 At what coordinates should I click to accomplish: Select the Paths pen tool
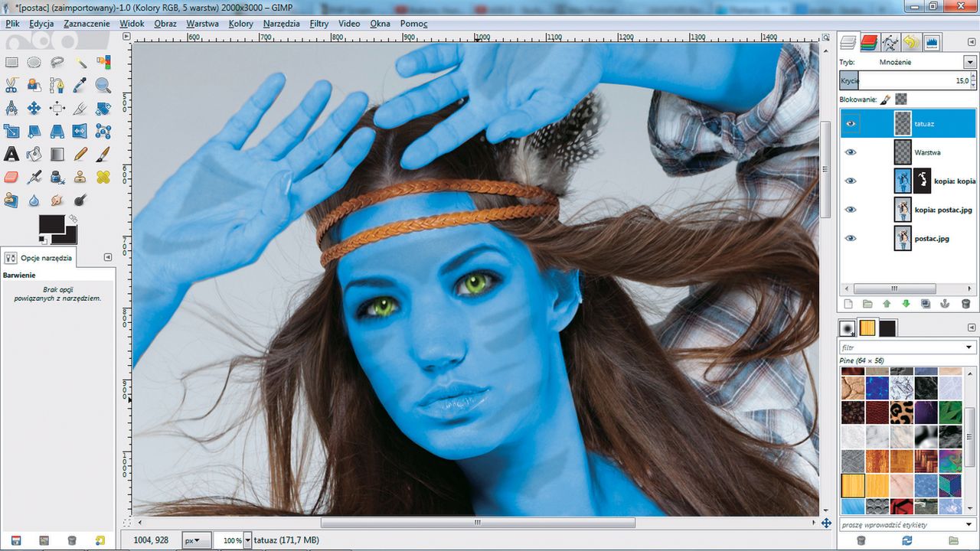(x=57, y=85)
